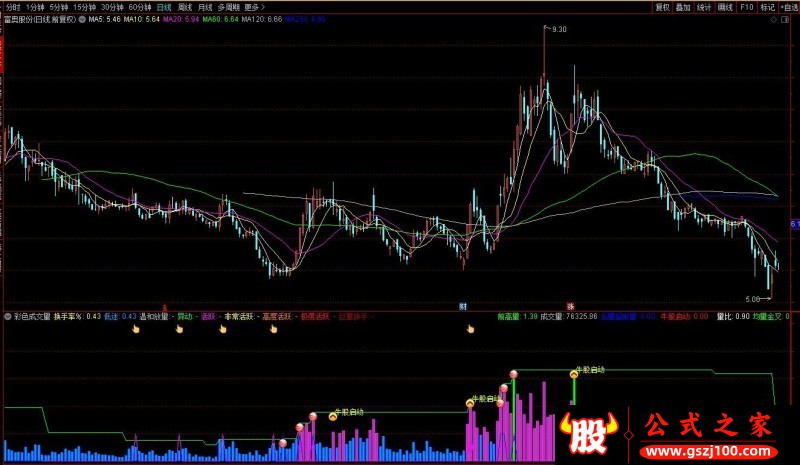Image resolution: width=800 pixels, height=465 pixels.
Task: Switch to the 周线 weekly tab
Action: pyautogui.click(x=184, y=7)
